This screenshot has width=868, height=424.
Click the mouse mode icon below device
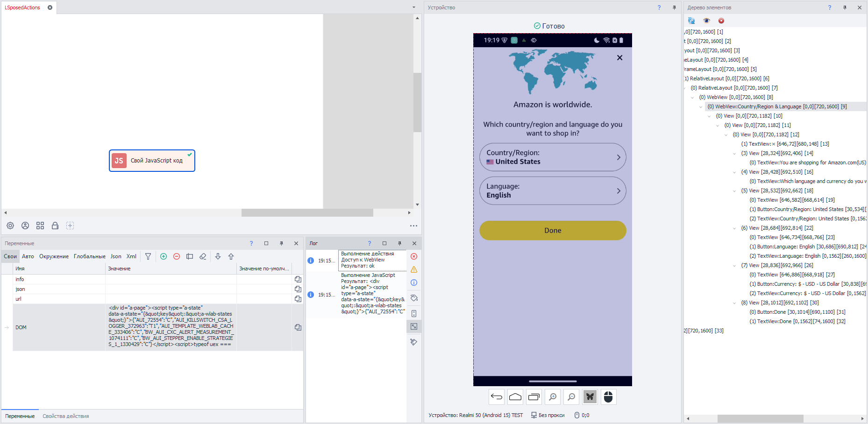(608, 397)
